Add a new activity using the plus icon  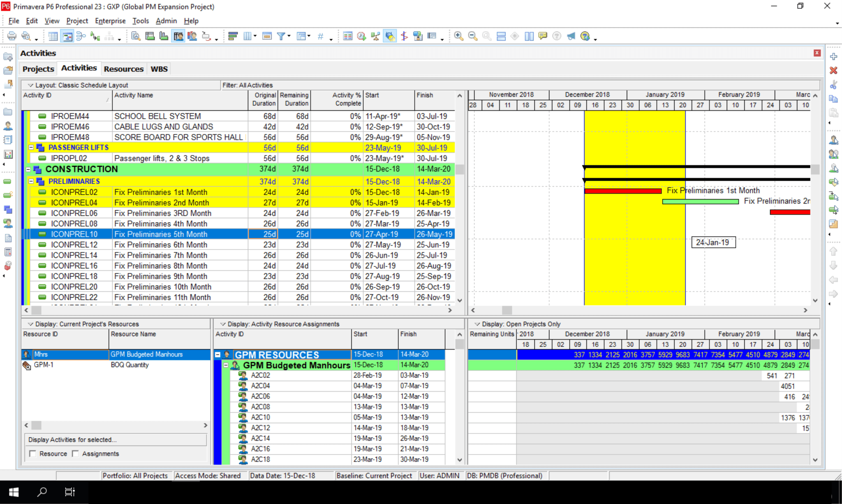(834, 56)
